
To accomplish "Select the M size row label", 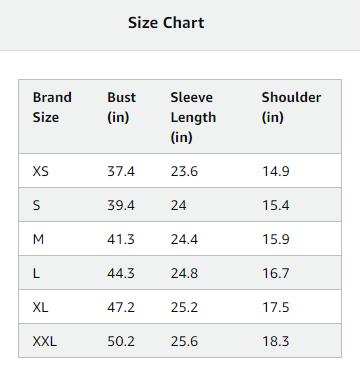I will tap(38, 239).
